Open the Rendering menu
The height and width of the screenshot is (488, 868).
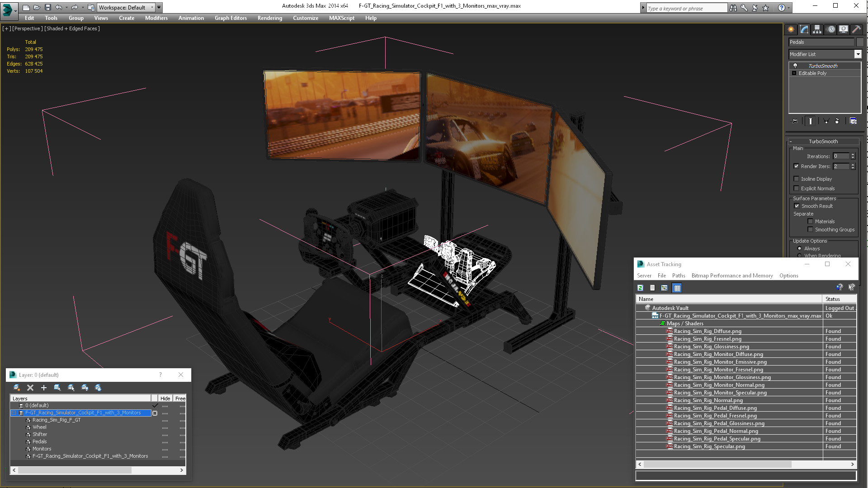270,18
